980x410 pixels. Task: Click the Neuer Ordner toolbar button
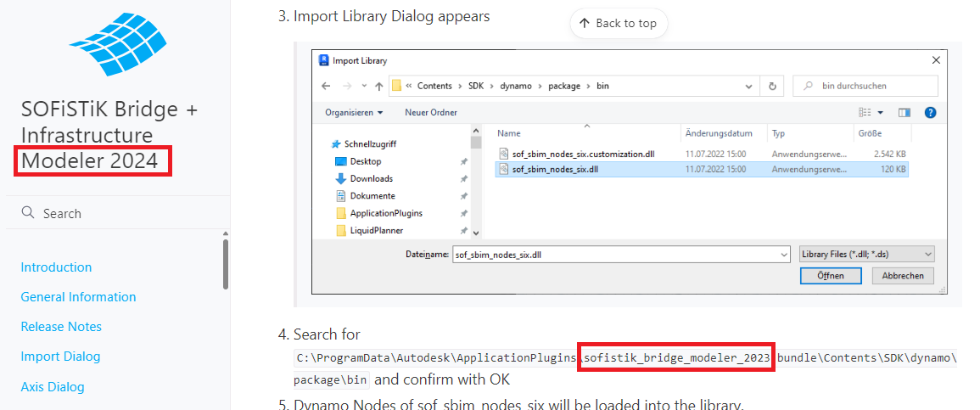click(x=431, y=112)
